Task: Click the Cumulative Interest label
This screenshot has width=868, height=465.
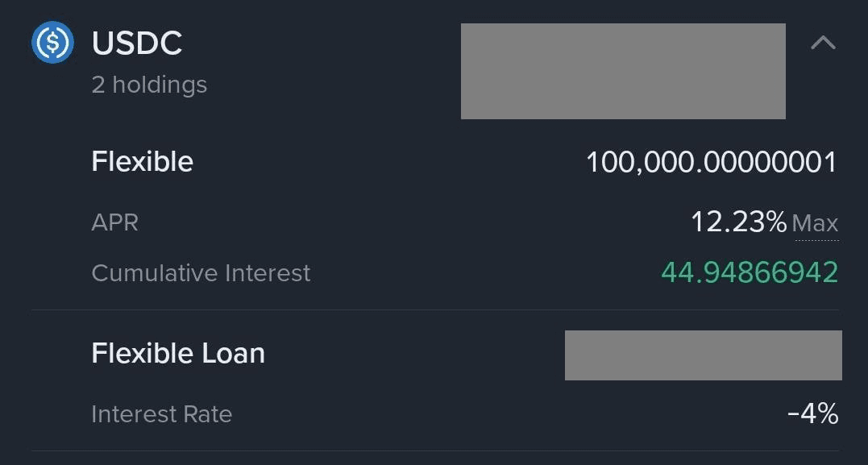Action: click(x=201, y=273)
